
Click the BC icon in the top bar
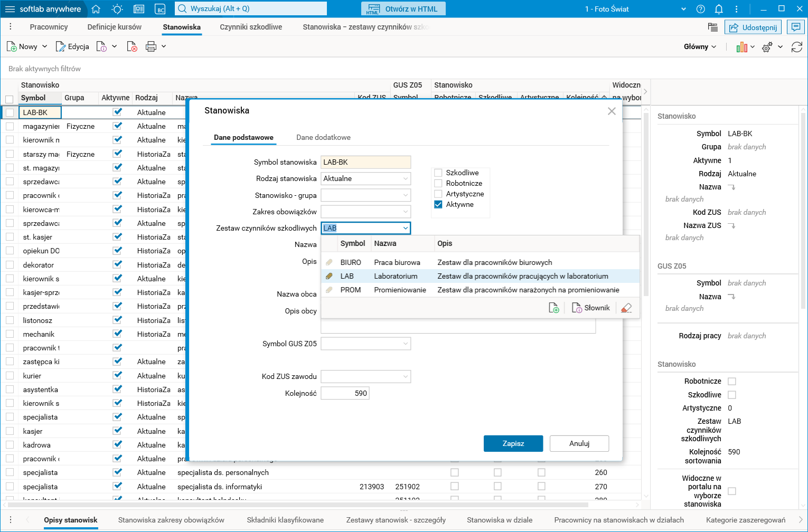coord(160,9)
